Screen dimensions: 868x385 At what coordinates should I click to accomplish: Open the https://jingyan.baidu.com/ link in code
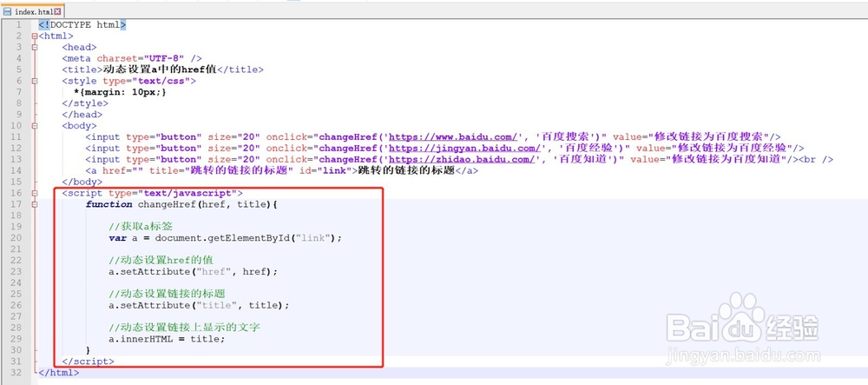click(x=464, y=148)
